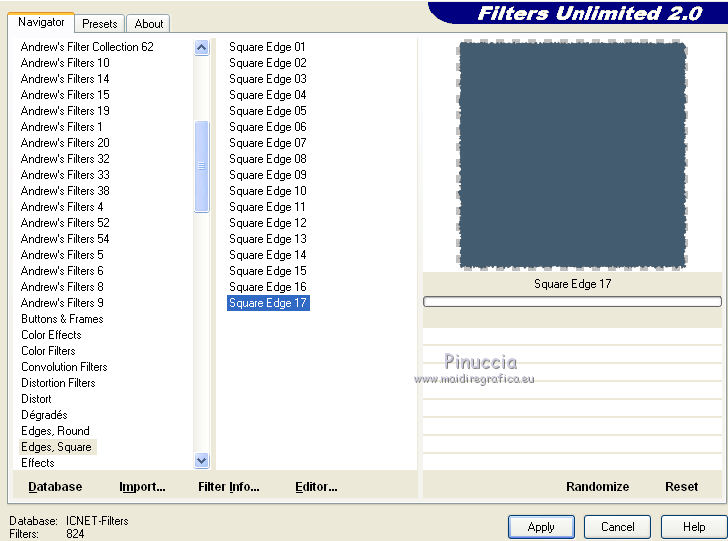Open the Presets tab
Viewport: 728px width, 541px height.
point(100,24)
